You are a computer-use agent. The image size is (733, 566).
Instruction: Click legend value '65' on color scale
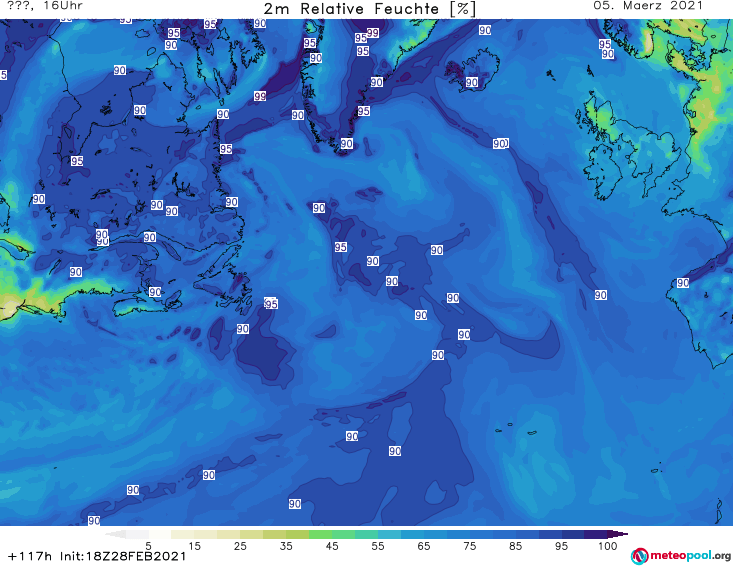click(424, 546)
